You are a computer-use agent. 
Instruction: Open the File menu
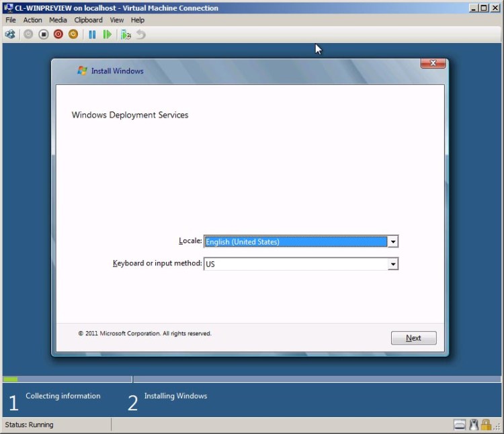pyautogui.click(x=11, y=20)
